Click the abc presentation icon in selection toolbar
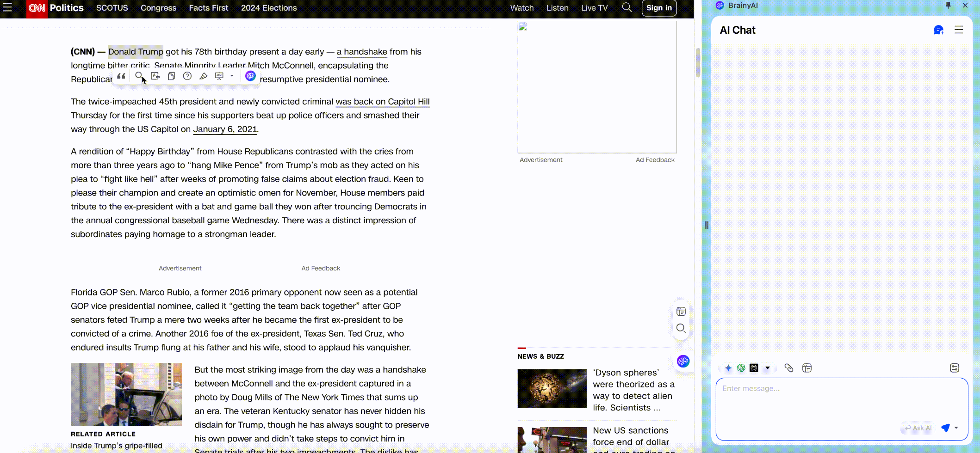The image size is (980, 453). (219, 76)
